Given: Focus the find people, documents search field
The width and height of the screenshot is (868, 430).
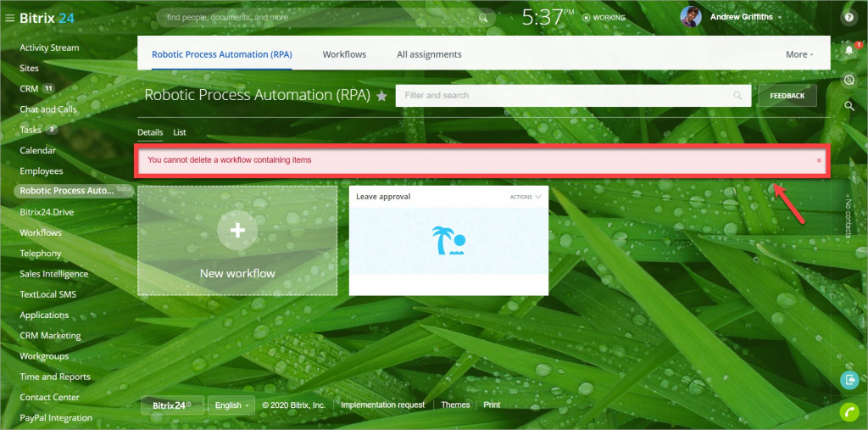Looking at the screenshot, I should pyautogui.click(x=321, y=18).
